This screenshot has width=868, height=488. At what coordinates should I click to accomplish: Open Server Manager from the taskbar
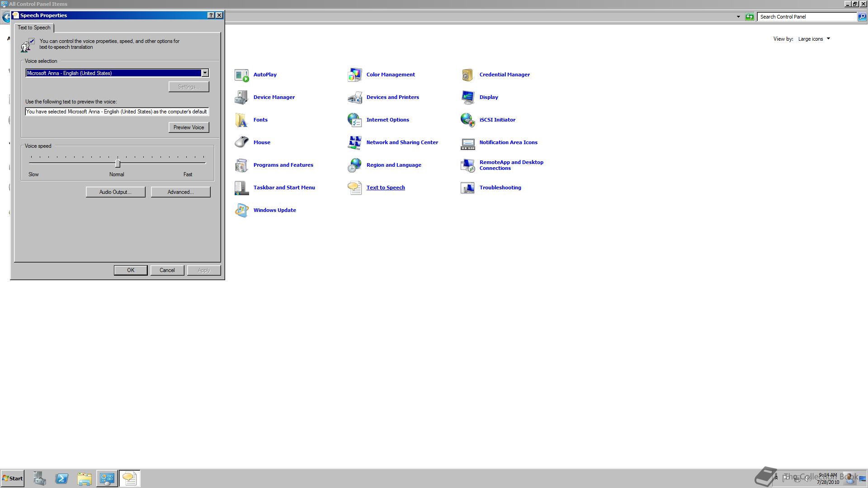tap(40, 479)
